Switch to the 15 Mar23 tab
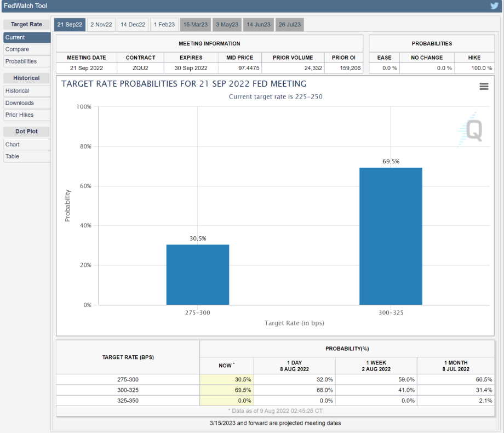 tap(196, 25)
